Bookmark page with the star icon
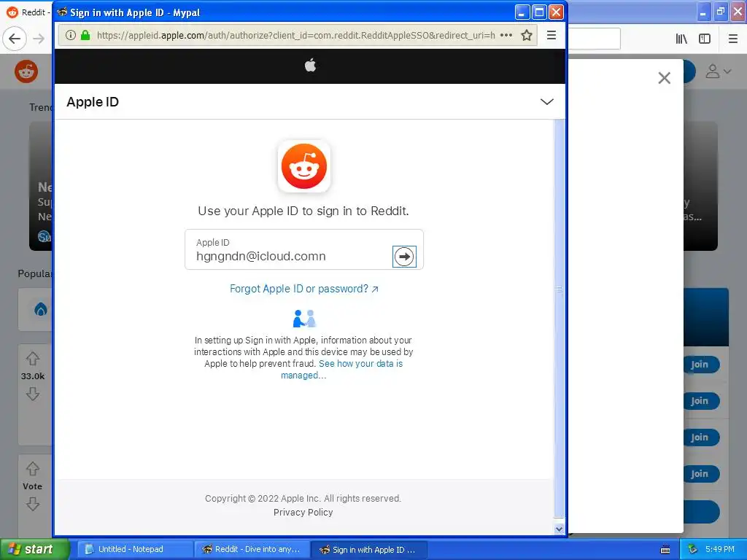Viewport: 747px width, 560px height. tap(527, 35)
